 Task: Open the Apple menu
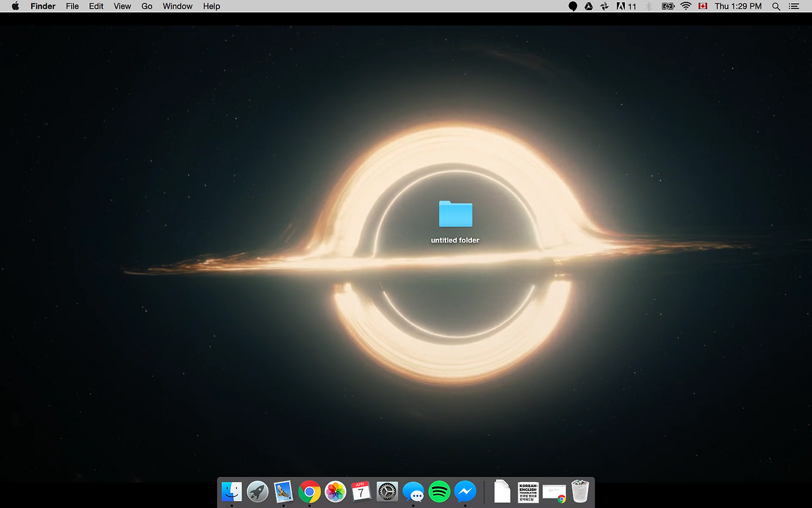pos(15,6)
